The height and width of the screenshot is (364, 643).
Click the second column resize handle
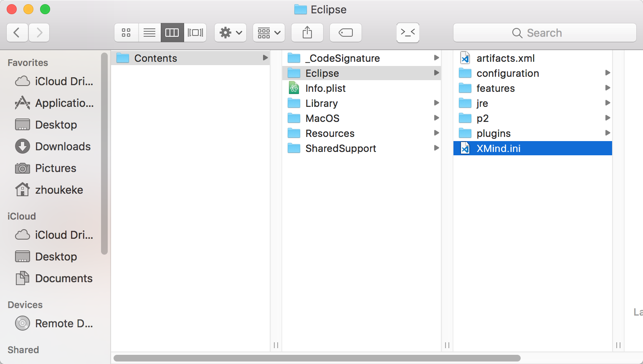pyautogui.click(x=447, y=345)
